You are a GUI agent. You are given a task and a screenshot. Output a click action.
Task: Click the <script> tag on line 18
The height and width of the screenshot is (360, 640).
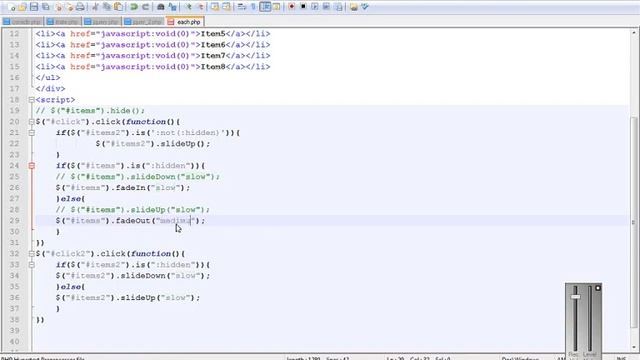click(55, 100)
